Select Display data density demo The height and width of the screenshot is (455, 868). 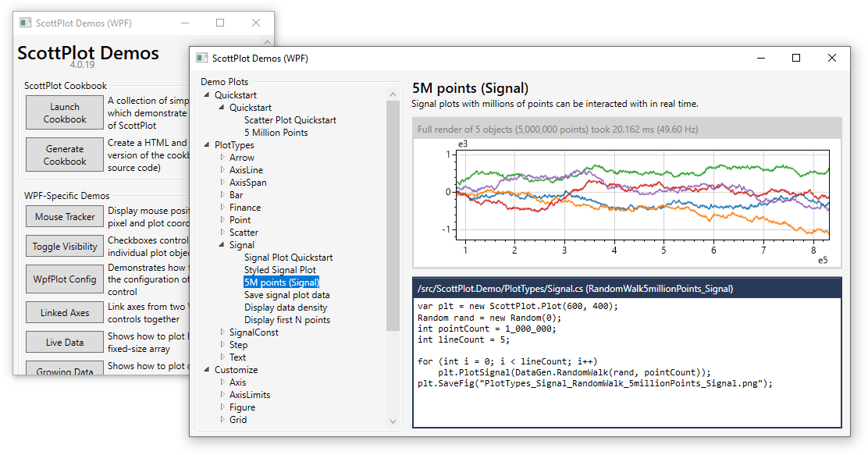[286, 307]
